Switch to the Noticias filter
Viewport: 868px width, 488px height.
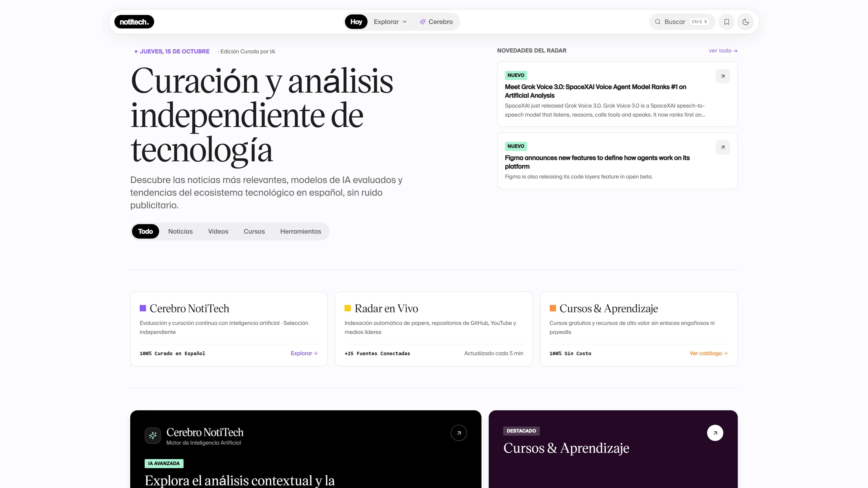(x=180, y=231)
